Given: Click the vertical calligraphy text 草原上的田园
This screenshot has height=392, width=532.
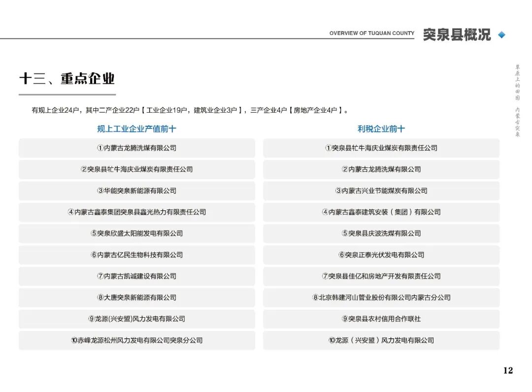Looking at the screenshot, I should [x=517, y=83].
